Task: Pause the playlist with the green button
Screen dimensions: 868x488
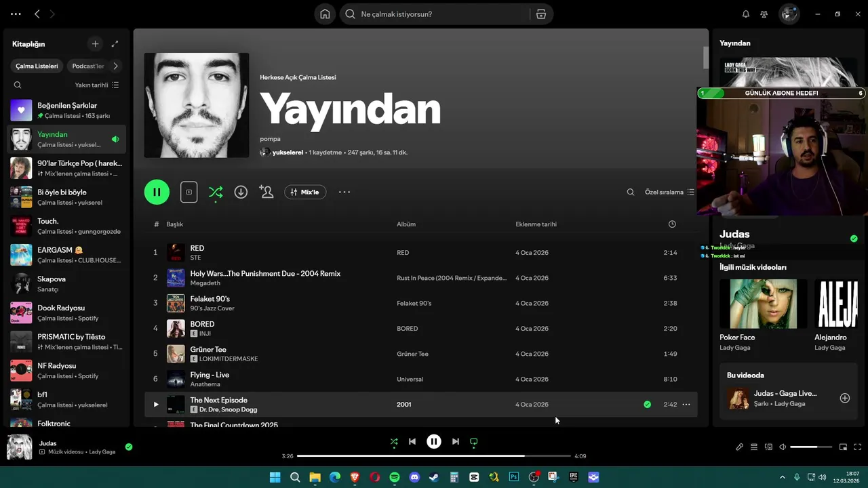Action: (x=157, y=192)
